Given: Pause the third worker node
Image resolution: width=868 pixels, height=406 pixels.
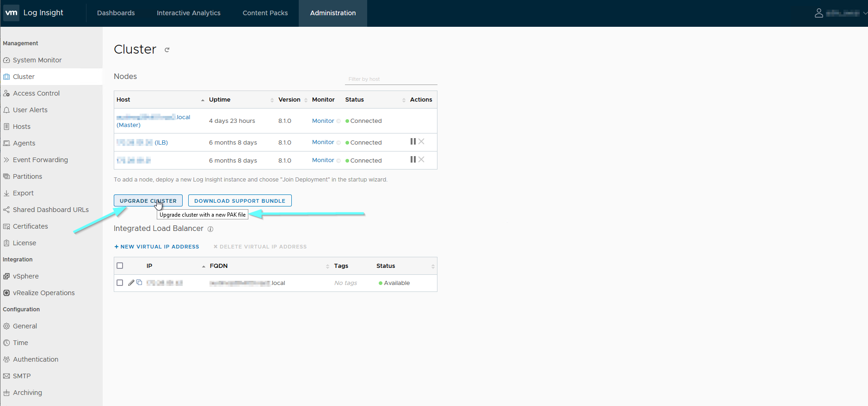Looking at the screenshot, I should pyautogui.click(x=413, y=159).
